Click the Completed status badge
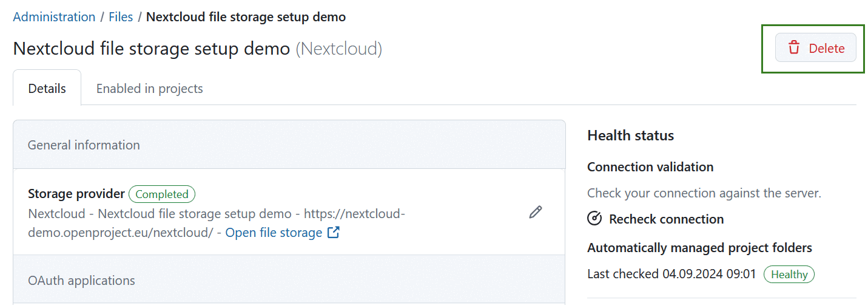This screenshot has width=868, height=308. pyautogui.click(x=162, y=194)
